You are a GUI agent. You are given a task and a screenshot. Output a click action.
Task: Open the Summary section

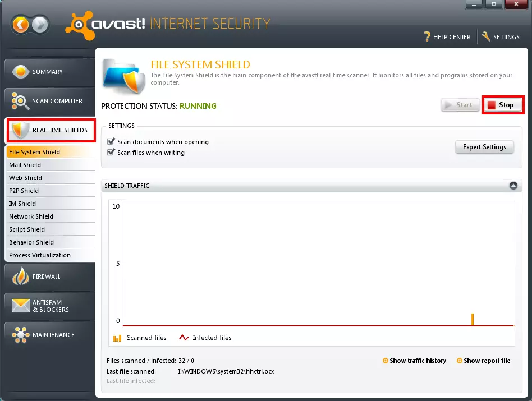(48, 72)
